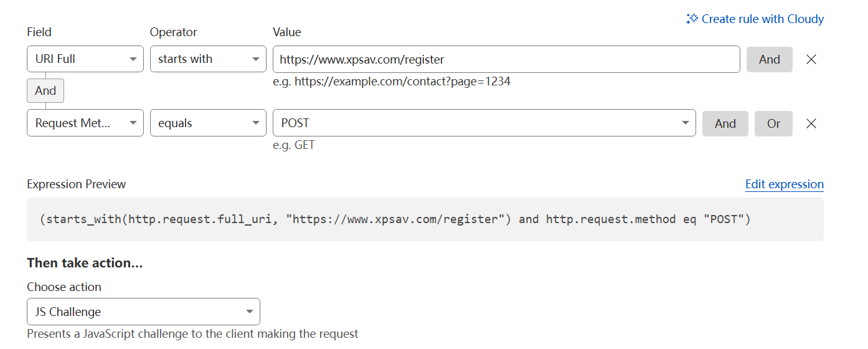Click the 'Then take action...' heading

(85, 263)
